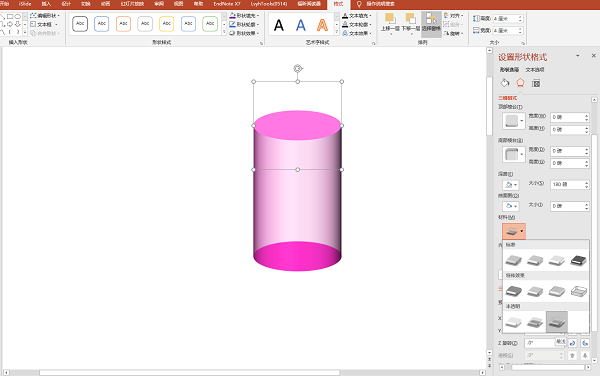
Task: Expand the top bevel (顶部棱台) preset dropdown
Action: pos(514,121)
